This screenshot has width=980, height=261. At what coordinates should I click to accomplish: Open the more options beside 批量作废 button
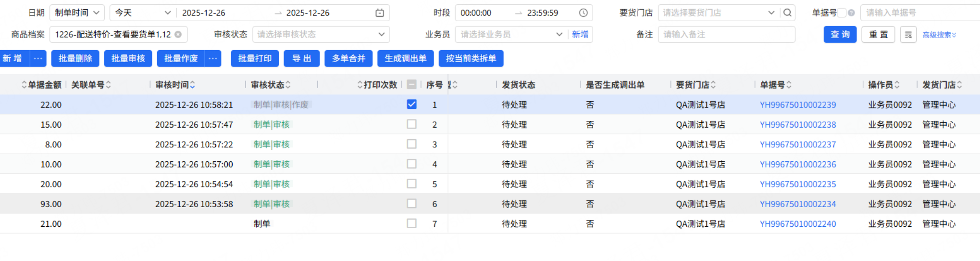coord(213,59)
